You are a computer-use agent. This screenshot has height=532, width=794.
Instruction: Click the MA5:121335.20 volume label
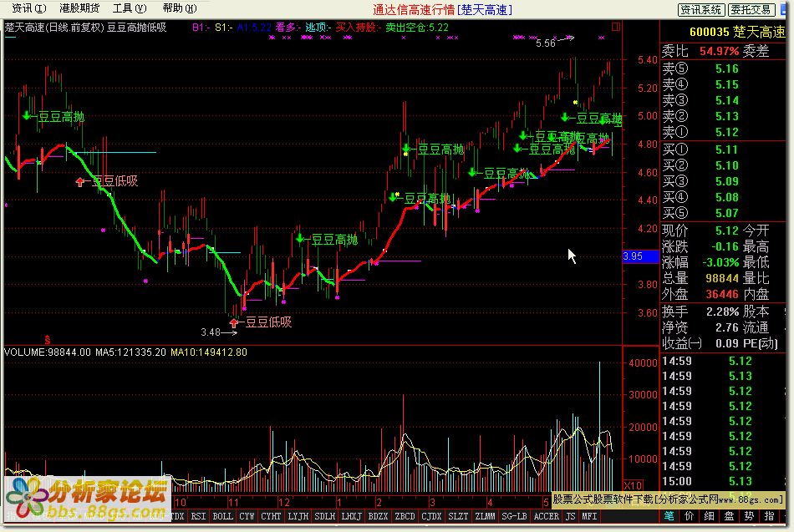coord(130,352)
